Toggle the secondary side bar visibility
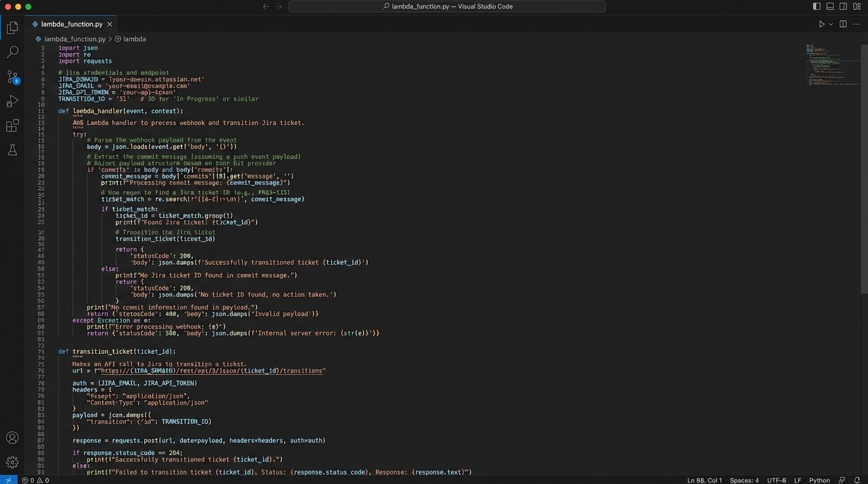This screenshot has height=484, width=868. point(843,6)
